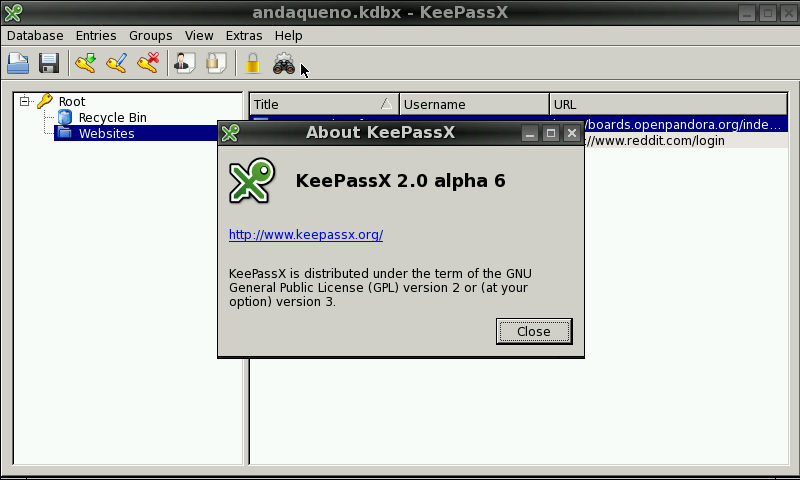Image resolution: width=800 pixels, height=480 pixels.
Task: Click the GPL license text paragraph
Action: coord(380,288)
